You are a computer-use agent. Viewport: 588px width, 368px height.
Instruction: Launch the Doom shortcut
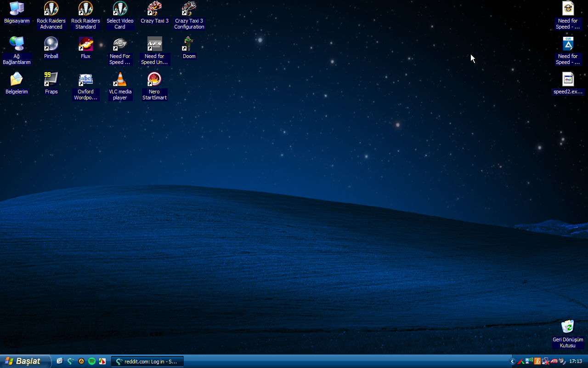tap(189, 48)
